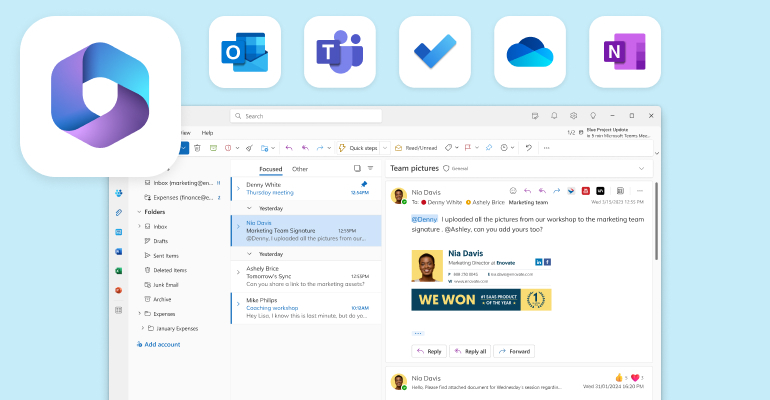Click the WE WON banner image
The image size is (770, 400).
click(481, 299)
